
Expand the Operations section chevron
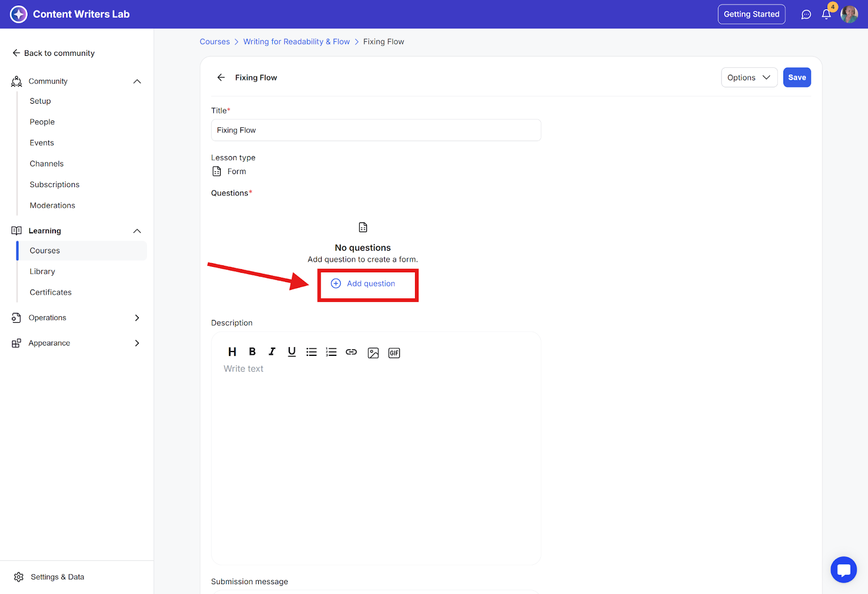click(137, 318)
